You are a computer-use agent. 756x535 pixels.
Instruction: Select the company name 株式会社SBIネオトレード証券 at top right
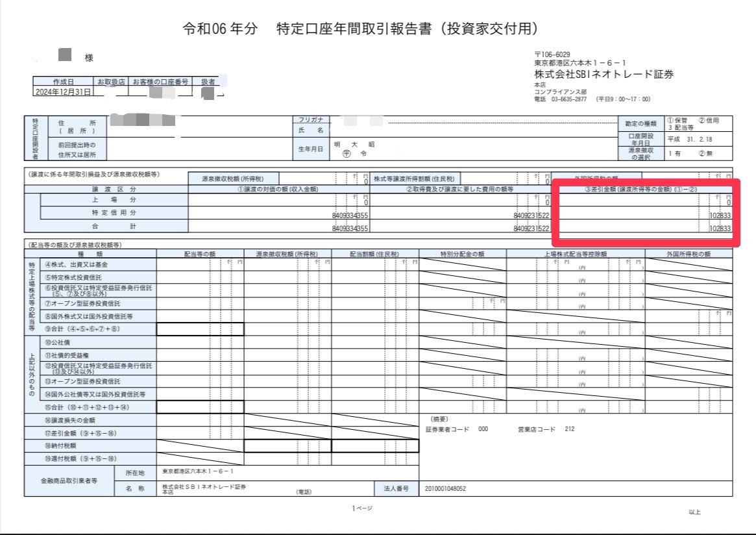[x=604, y=74]
